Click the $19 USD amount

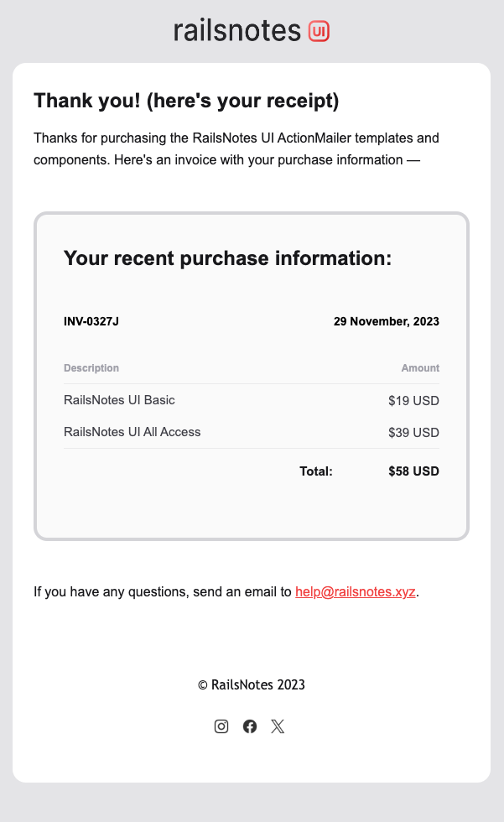coord(414,401)
